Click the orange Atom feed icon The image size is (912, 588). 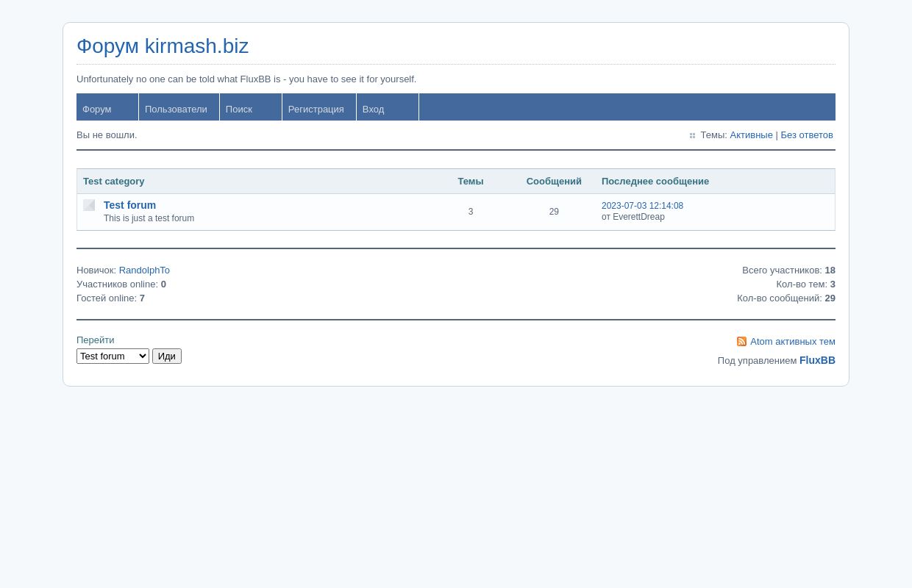741,342
